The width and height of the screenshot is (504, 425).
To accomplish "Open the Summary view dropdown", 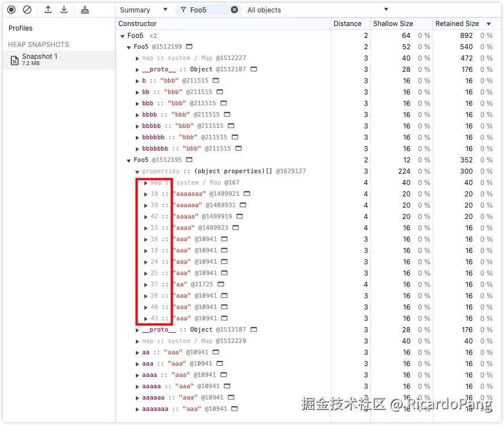I will click(144, 10).
